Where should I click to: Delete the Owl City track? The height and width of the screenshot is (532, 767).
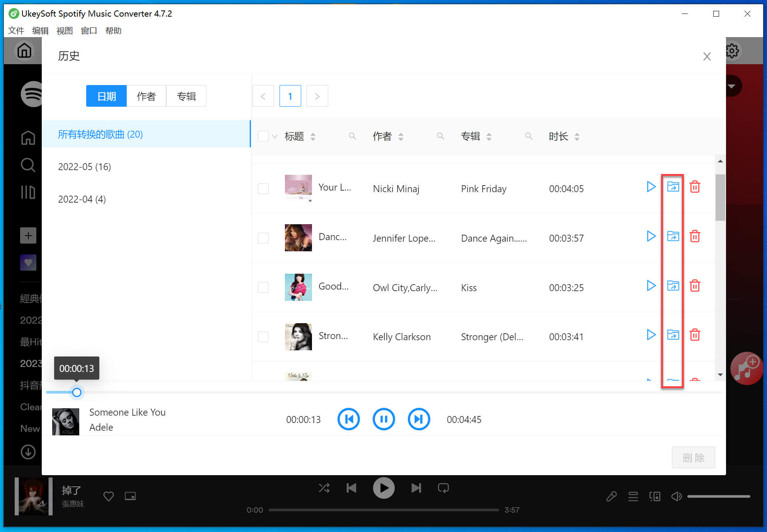point(695,286)
